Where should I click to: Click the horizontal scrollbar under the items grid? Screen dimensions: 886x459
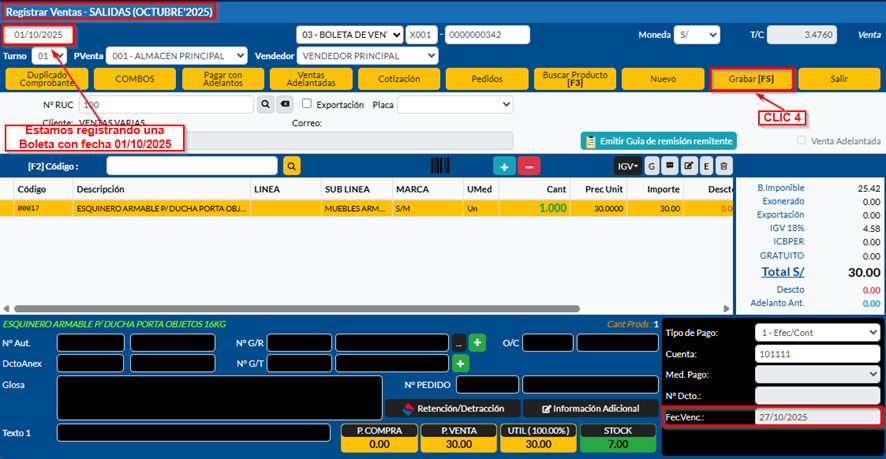(x=300, y=308)
